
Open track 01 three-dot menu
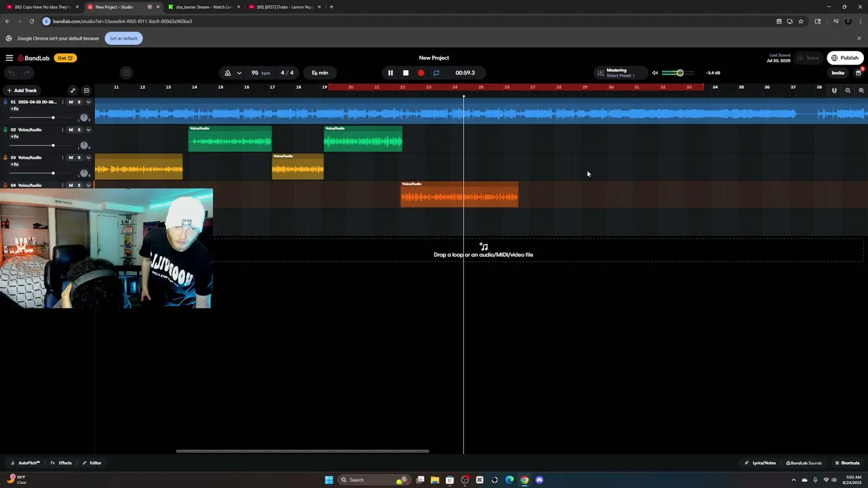click(x=62, y=102)
